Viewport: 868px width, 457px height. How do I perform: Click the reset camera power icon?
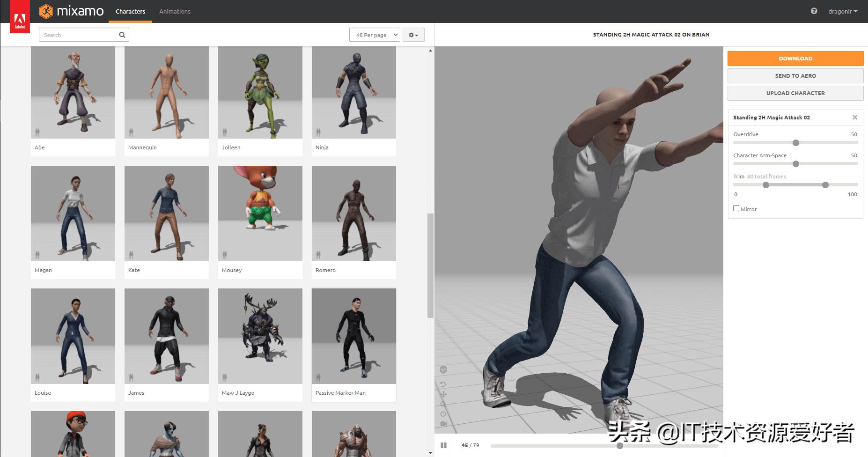click(x=443, y=414)
